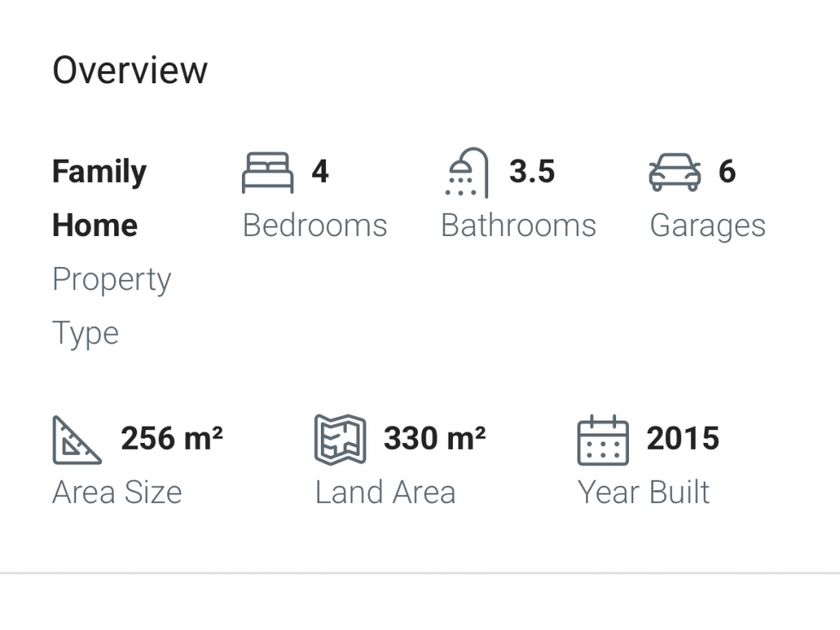The image size is (840, 630).
Task: Click the folded map Land Area icon
Action: (x=340, y=440)
